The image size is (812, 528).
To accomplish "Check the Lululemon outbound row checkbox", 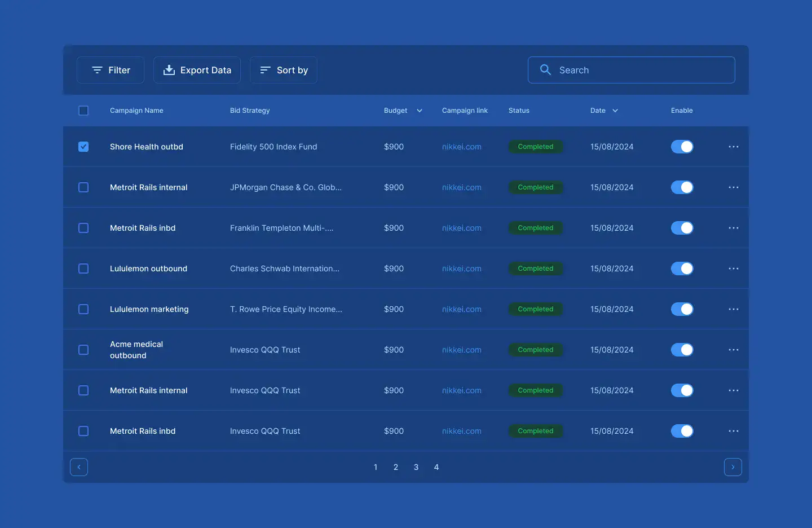I will (x=83, y=269).
